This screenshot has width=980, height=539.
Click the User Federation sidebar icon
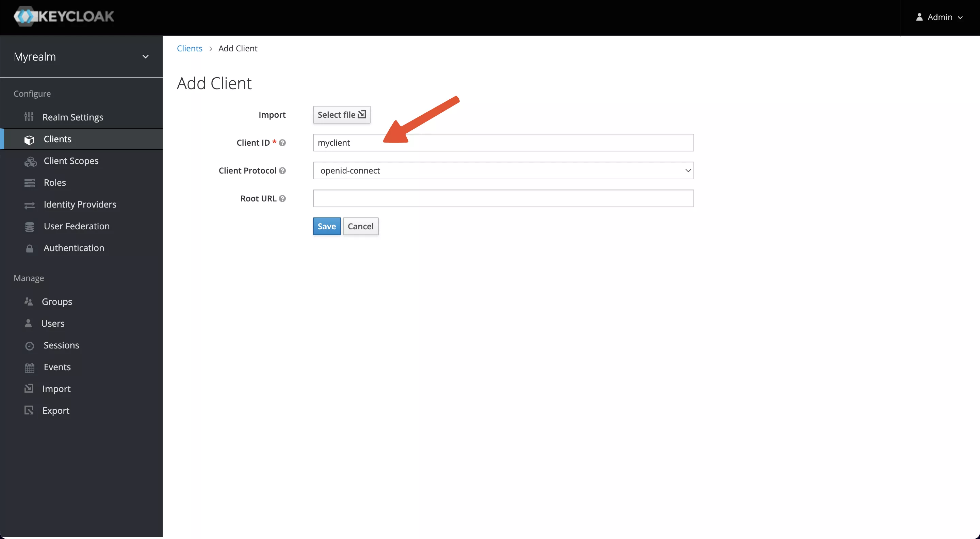(x=29, y=226)
